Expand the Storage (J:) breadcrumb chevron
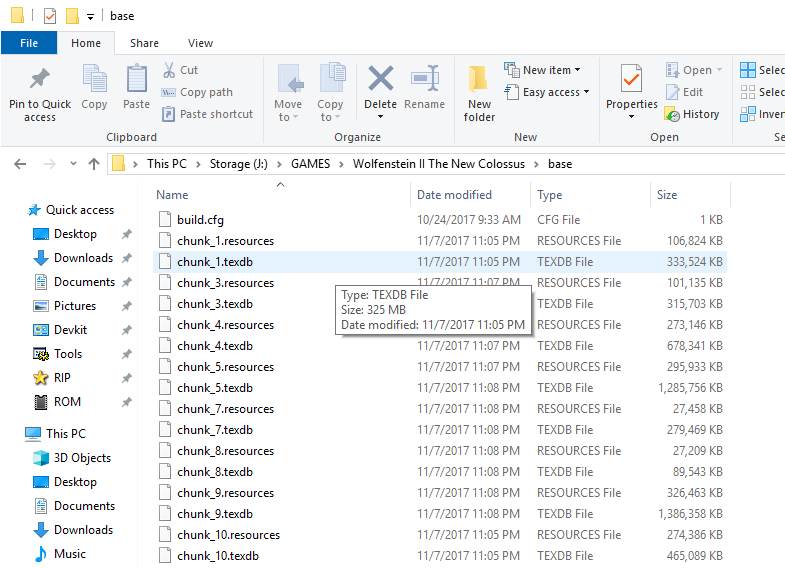The height and width of the screenshot is (568, 785). [279, 164]
